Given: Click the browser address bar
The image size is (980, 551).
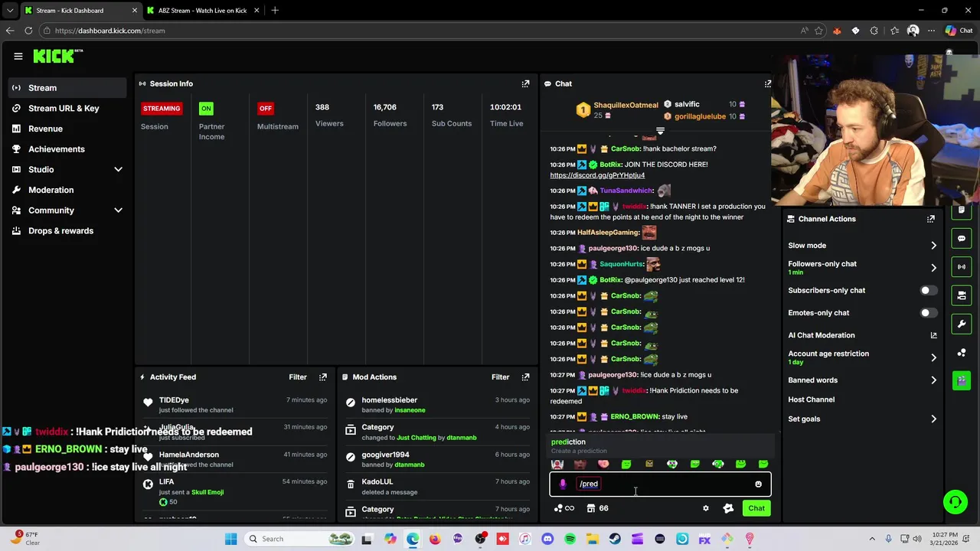Looking at the screenshot, I should coord(421,31).
